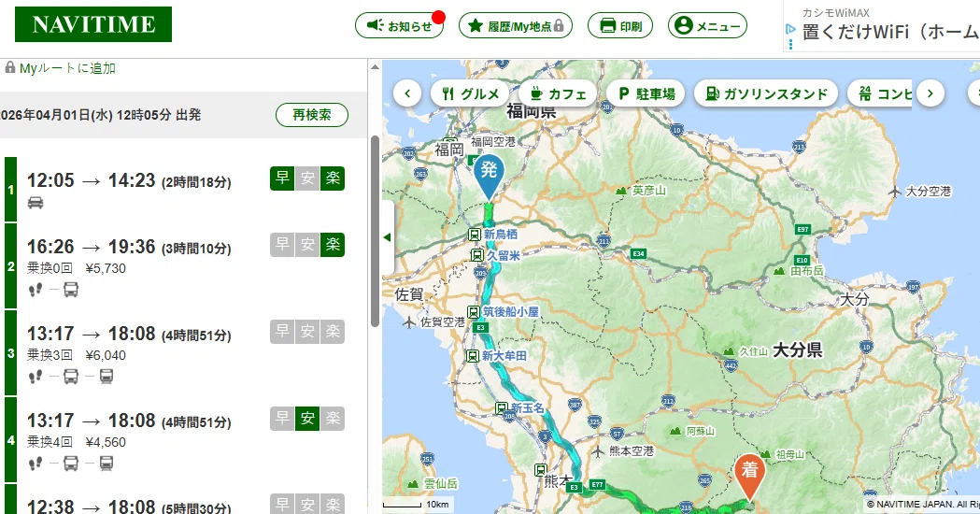Select the 駐車場 parking category chip
The width and height of the screenshot is (980, 514).
coord(646,93)
